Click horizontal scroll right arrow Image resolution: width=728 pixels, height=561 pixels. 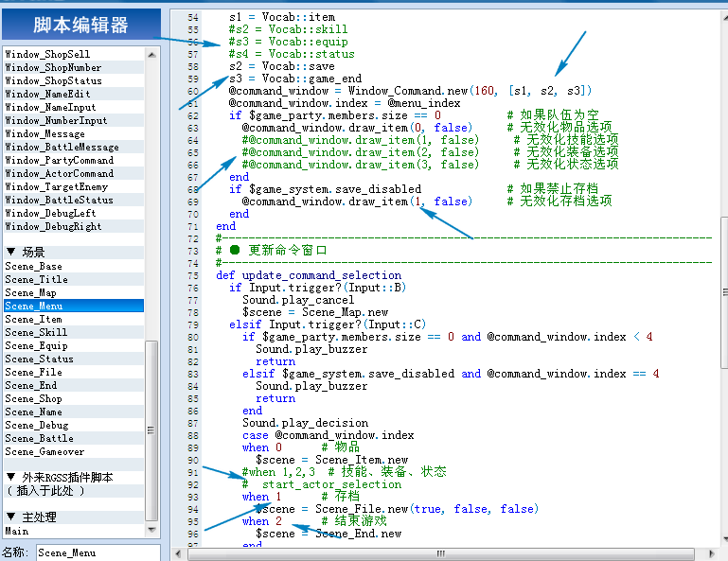pyautogui.click(x=712, y=553)
